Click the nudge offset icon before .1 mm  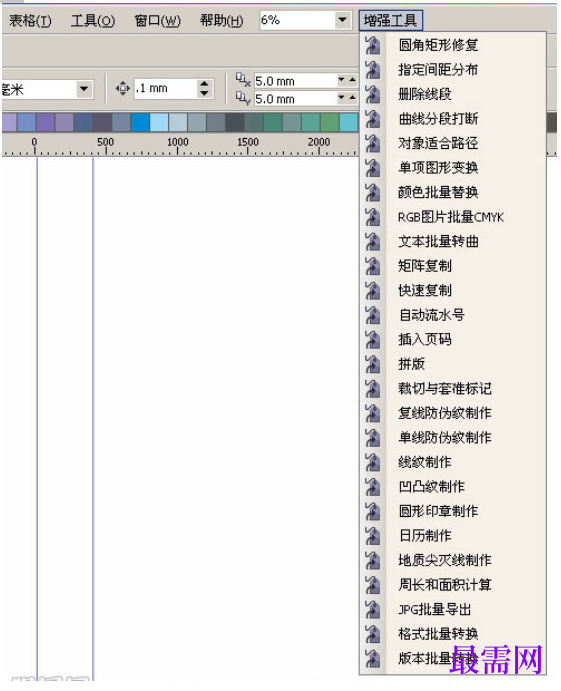[123, 89]
